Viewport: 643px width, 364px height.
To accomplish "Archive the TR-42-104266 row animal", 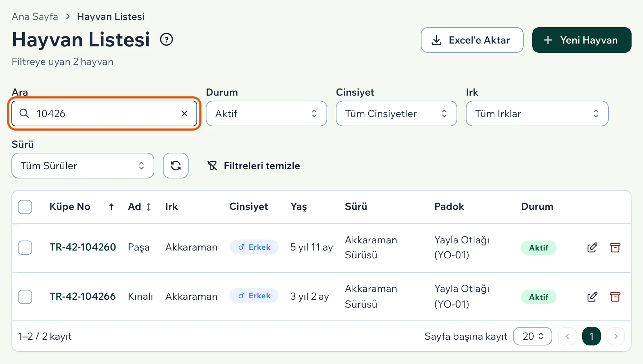I will coord(615,297).
